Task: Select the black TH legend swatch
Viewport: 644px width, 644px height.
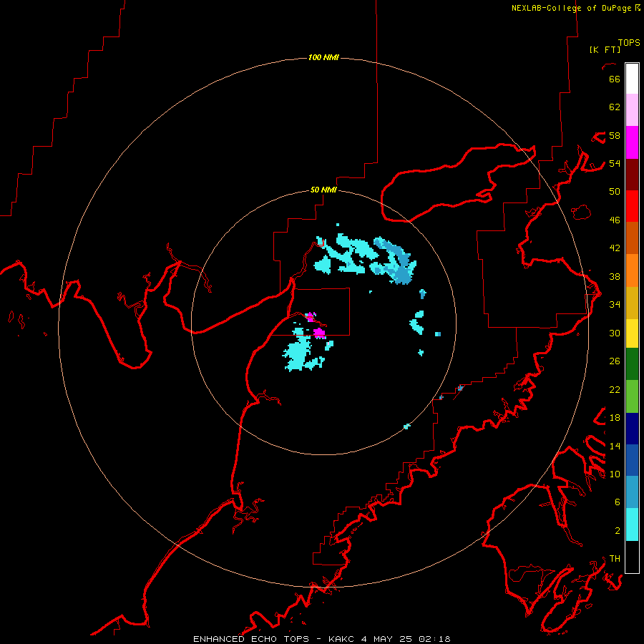Action: pos(632,557)
